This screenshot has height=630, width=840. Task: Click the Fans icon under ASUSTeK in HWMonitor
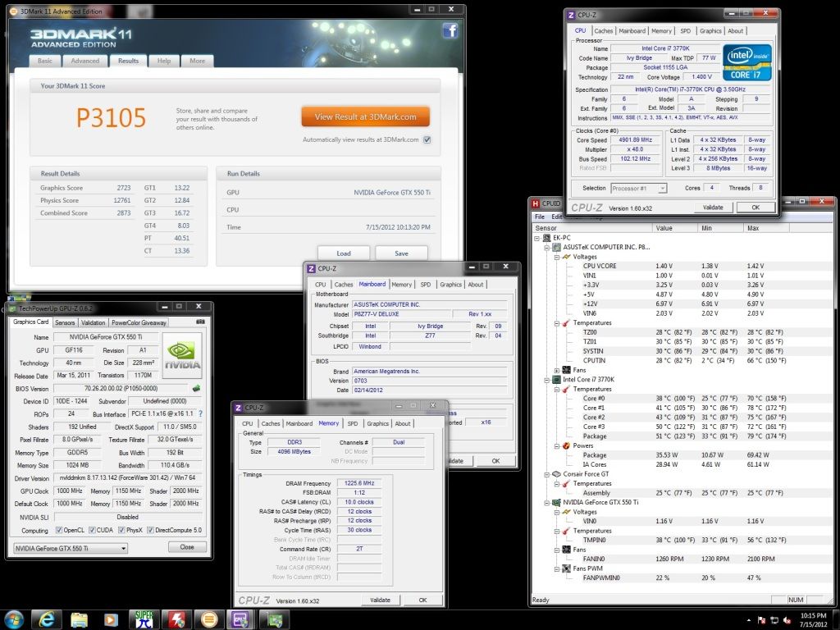(x=566, y=370)
